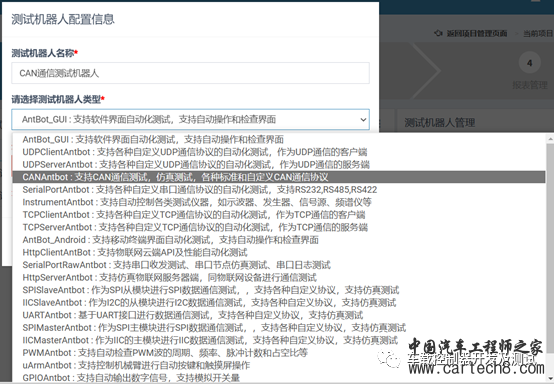Viewport: 554px width, 384px height.
Task: Choose the GPIOAntbot entry
Action: (279, 378)
